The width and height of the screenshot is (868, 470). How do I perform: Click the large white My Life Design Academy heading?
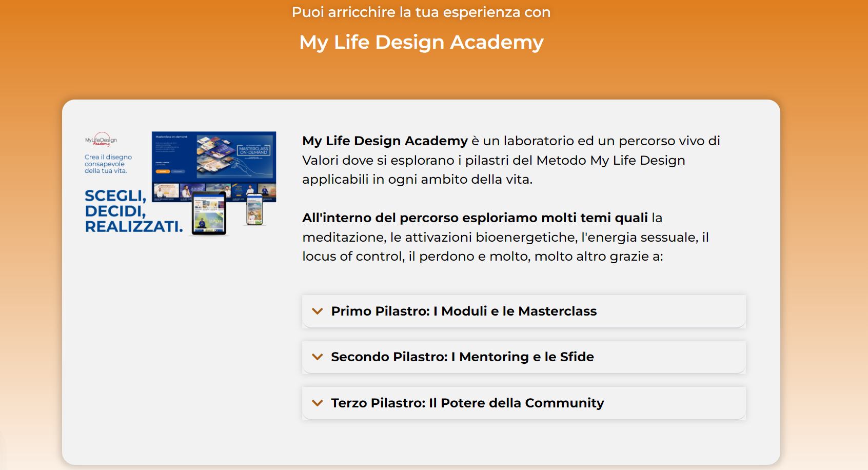(x=421, y=42)
